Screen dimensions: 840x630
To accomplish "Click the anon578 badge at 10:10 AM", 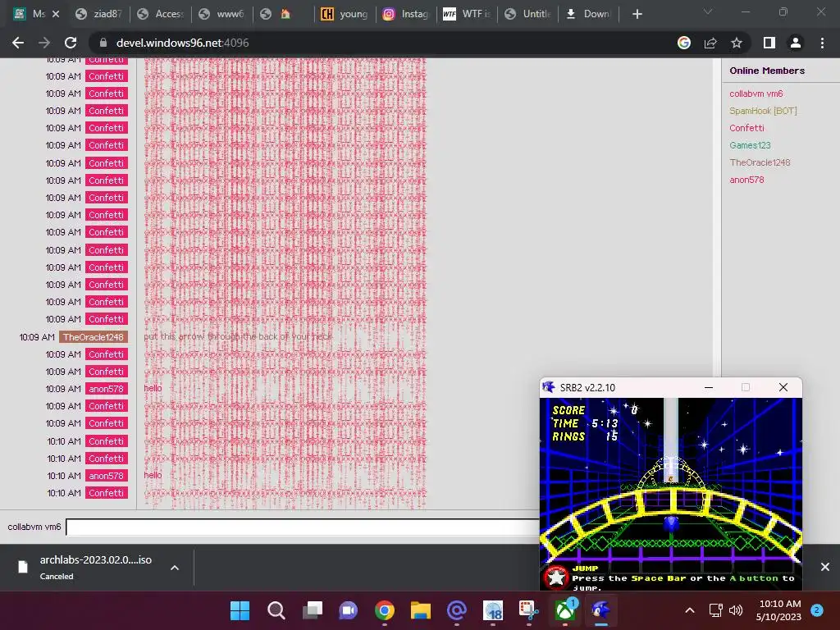I will tap(106, 476).
